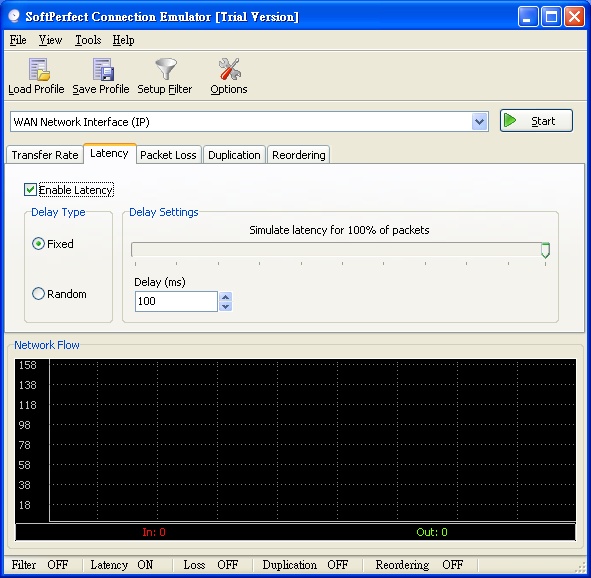This screenshot has width=591, height=578.
Task: Click the 'In: 0' readout
Action: (154, 532)
